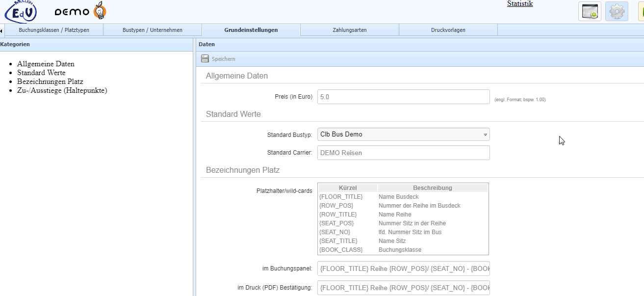Open the Standard Bustyp dropdown
The width and height of the screenshot is (644, 296).
[403, 135]
